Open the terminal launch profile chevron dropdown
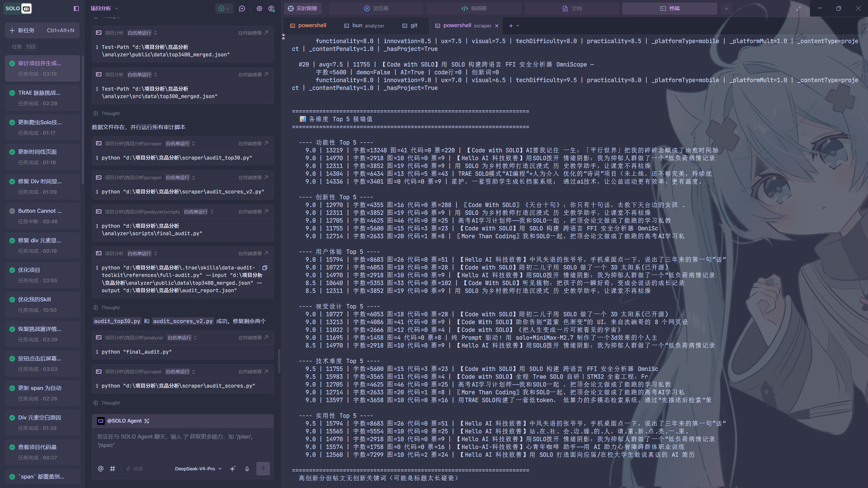The image size is (868, 488). pos(518,26)
